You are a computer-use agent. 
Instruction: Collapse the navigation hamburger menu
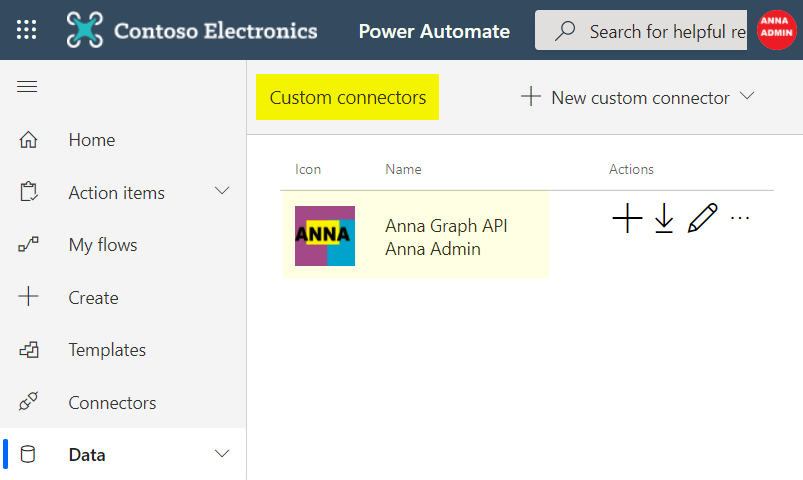click(x=27, y=87)
